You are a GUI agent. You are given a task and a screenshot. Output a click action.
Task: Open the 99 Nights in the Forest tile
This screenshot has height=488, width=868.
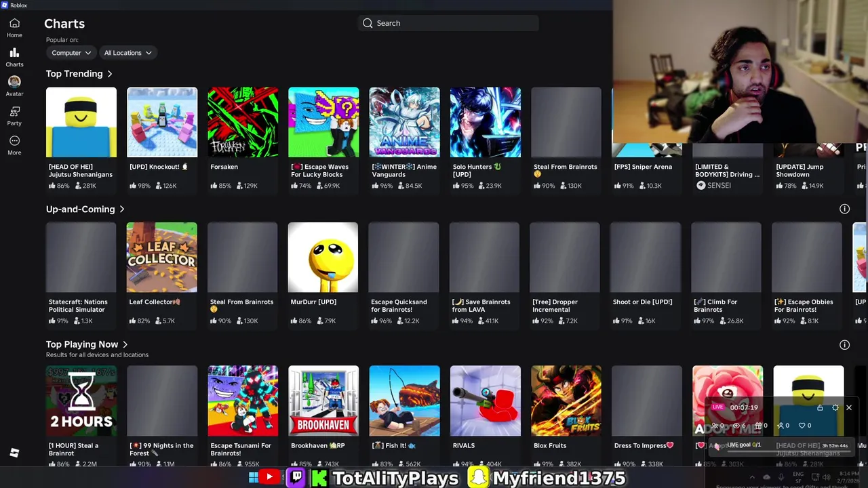click(162, 401)
